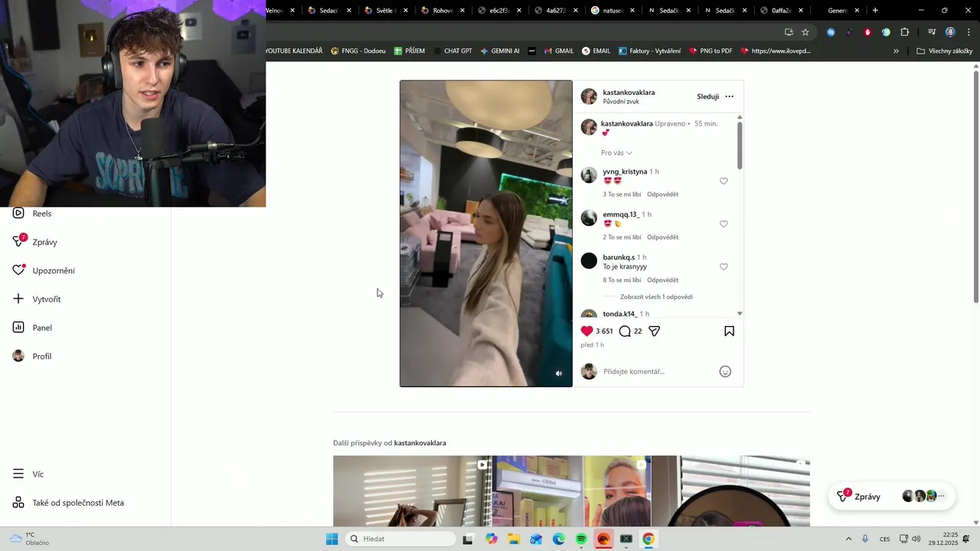Screen dimensions: 980x551
Task: Open the GMAIL bookmark
Action: 558,51
